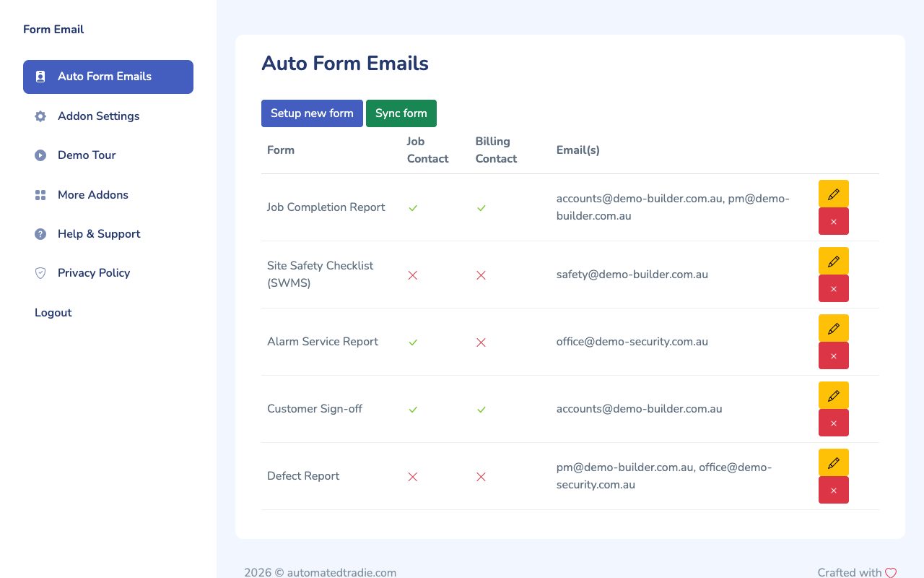Image resolution: width=924 pixels, height=578 pixels.
Task: Click the Email(s) column header
Action: [x=578, y=150]
